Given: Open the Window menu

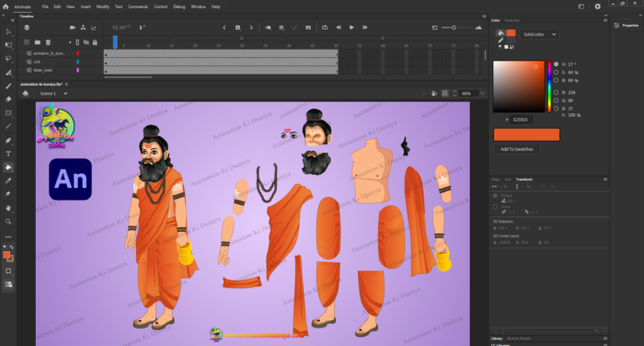Looking at the screenshot, I should tap(199, 6).
